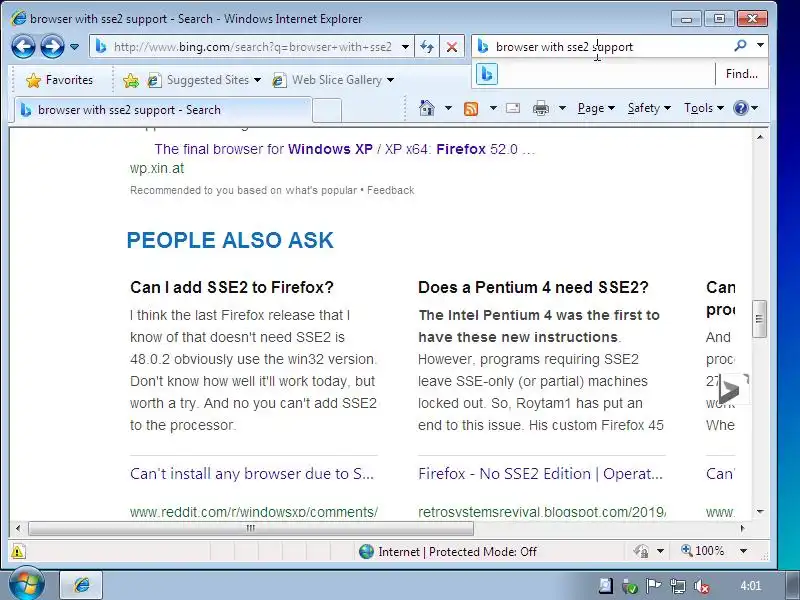Open the Action Center flag tray icon
Screen dimensions: 800x600
654,586
